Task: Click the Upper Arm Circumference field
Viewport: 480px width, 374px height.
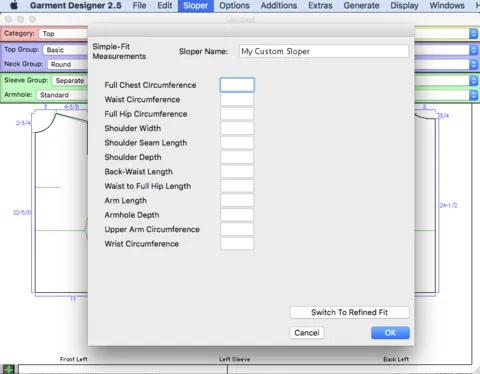Action: tap(237, 229)
